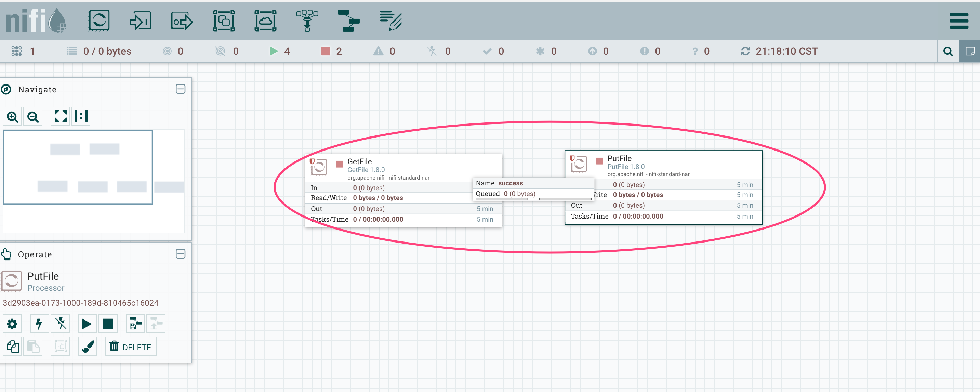980x392 pixels.
Task: Click the active threads status icon
Action: pos(16,51)
